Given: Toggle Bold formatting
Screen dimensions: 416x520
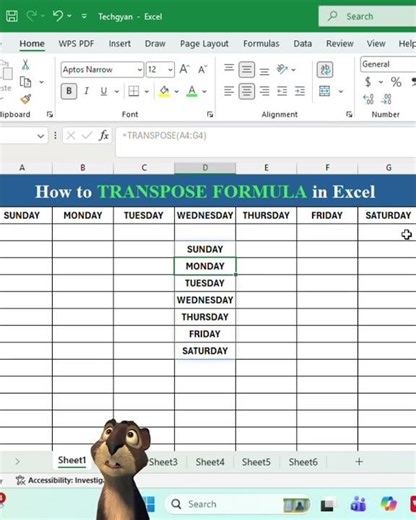Looking at the screenshot, I should 69,91.
